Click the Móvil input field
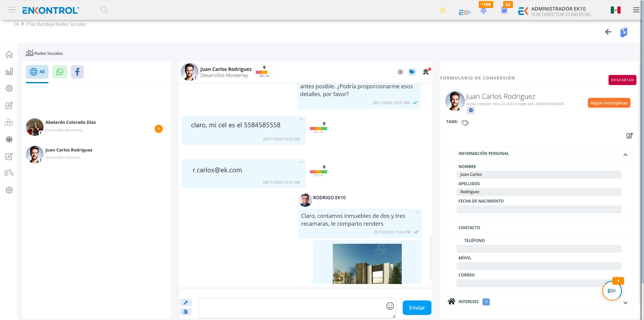This screenshot has height=320, width=644. 539,266
